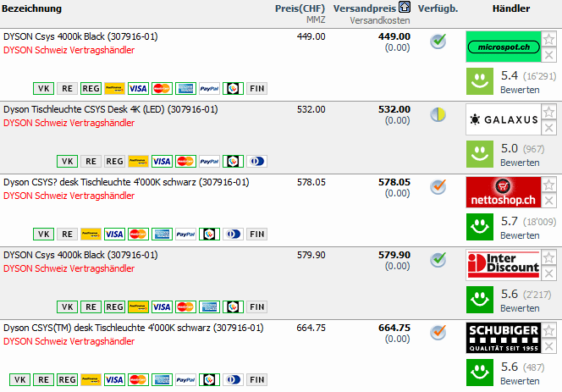Toggle the star next to Galaxus

click(549, 112)
